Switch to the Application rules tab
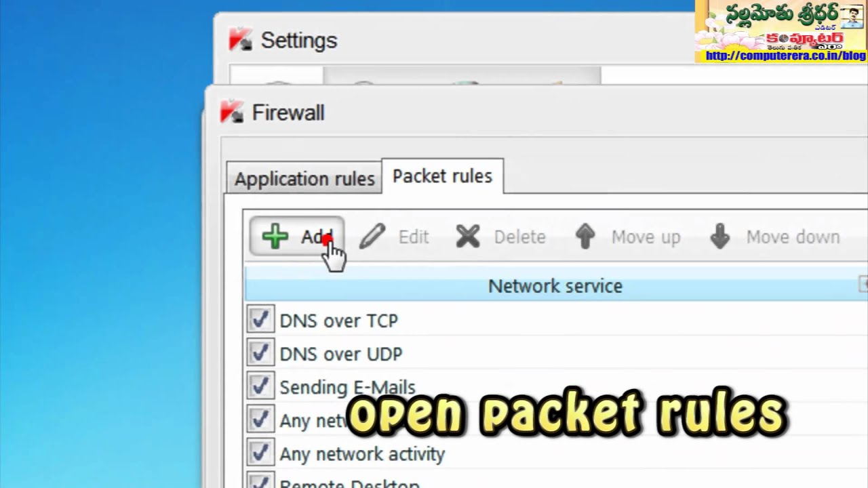Image resolution: width=868 pixels, height=488 pixels. click(304, 179)
